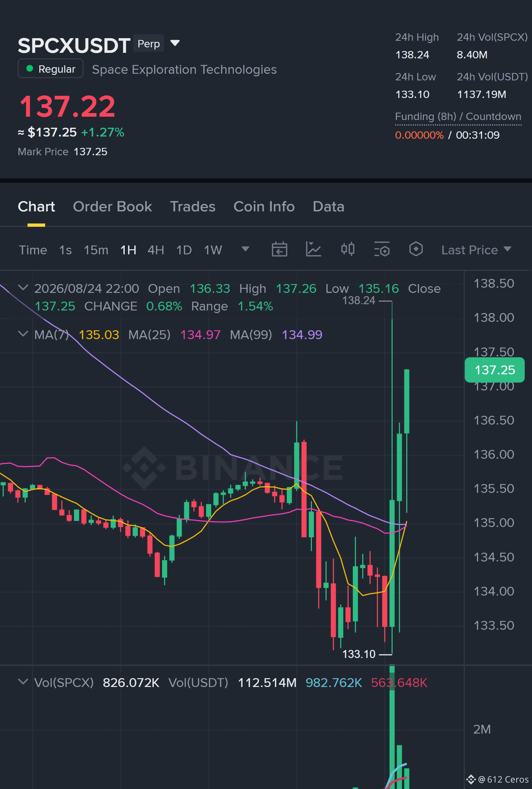
Task: Click the Perp contract type badge
Action: pos(149,44)
